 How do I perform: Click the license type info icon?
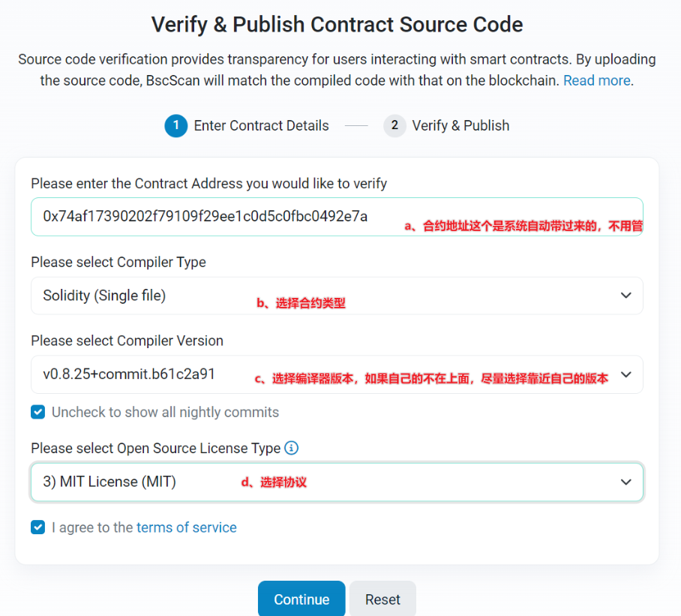[292, 448]
